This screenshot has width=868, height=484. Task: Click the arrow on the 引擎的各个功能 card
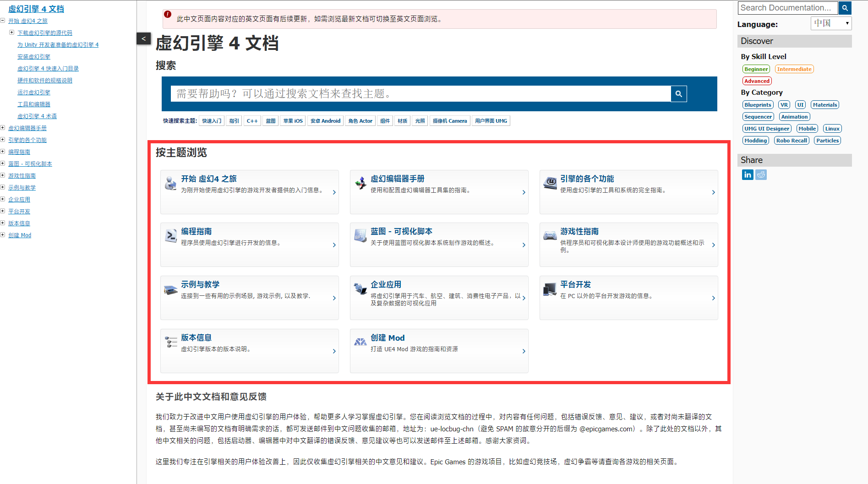[714, 192]
